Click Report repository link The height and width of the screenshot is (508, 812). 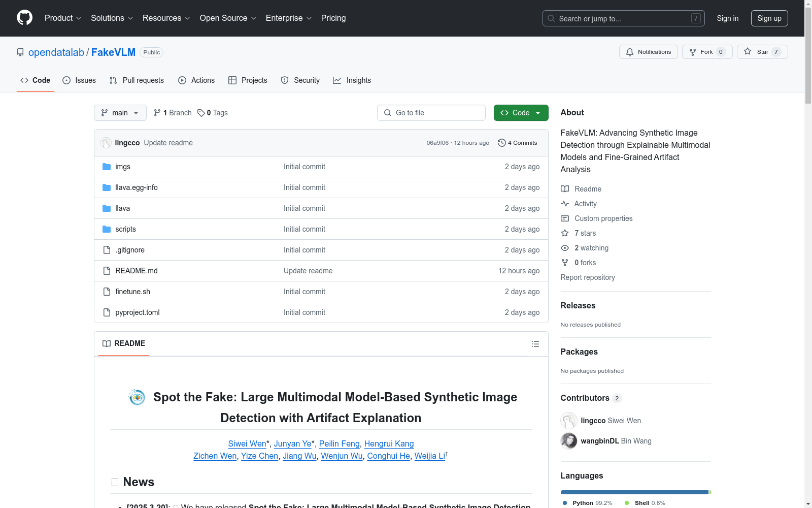click(588, 277)
